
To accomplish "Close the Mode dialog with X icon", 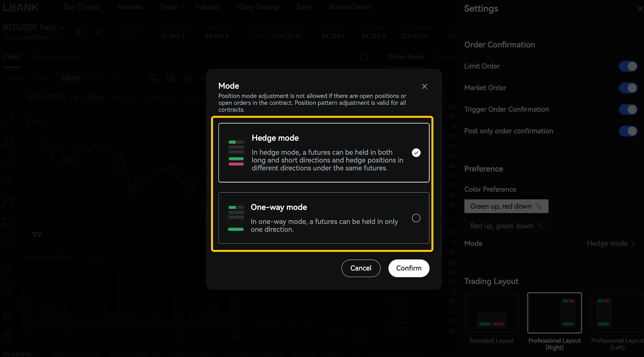I will (424, 87).
